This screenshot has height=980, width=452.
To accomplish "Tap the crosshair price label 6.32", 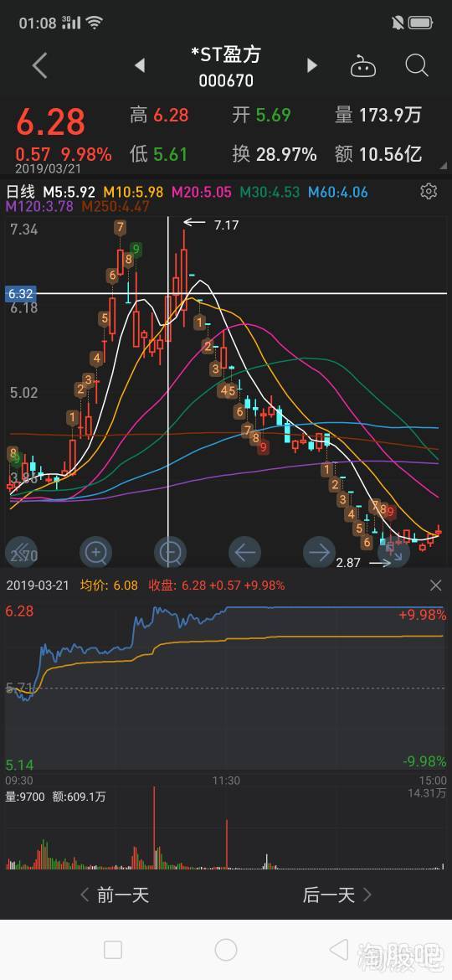I will 20,293.
